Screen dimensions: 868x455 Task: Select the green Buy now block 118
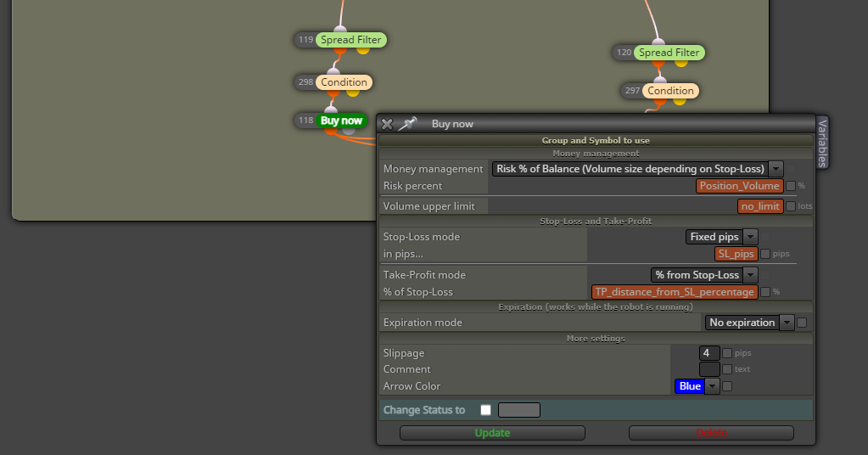pyautogui.click(x=341, y=121)
